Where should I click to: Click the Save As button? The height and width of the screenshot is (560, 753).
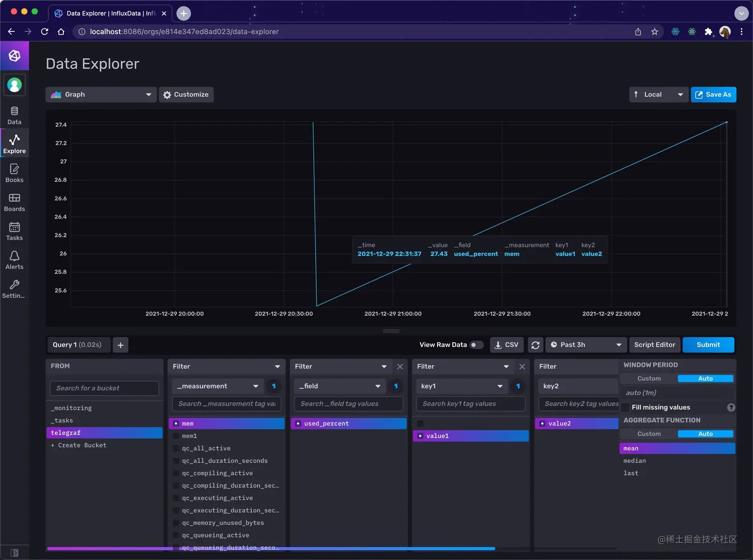click(x=713, y=95)
